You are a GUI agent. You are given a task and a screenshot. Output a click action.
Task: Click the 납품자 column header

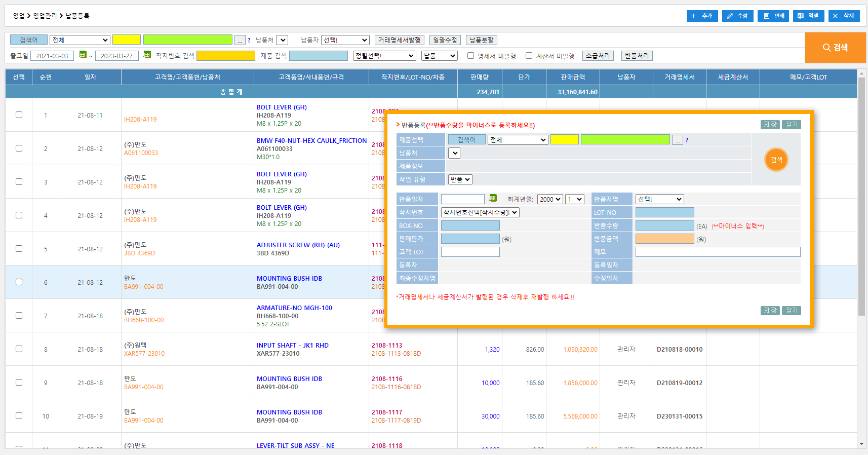[x=626, y=77]
